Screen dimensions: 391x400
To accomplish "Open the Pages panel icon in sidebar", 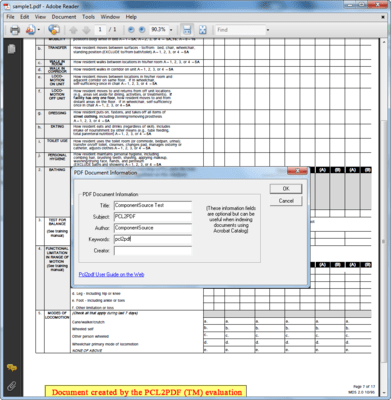I will (x=11, y=49).
